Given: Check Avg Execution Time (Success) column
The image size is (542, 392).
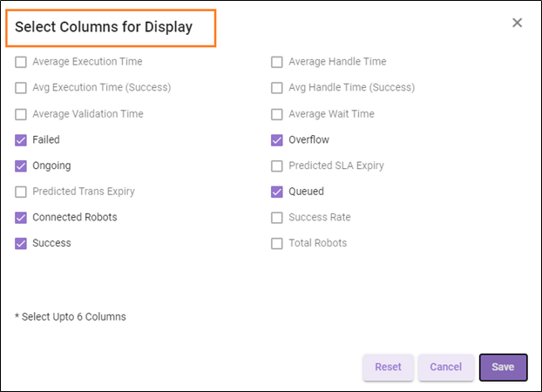Looking at the screenshot, I should click(x=21, y=88).
